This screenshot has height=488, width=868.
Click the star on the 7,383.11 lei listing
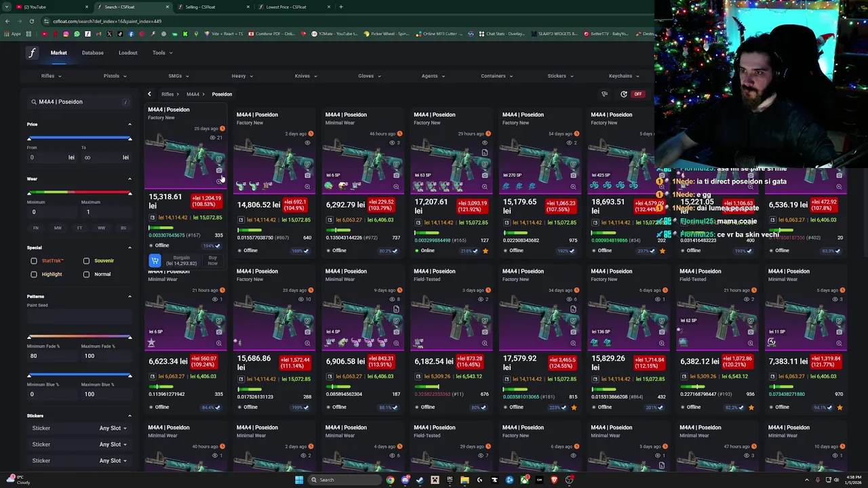[840, 407]
